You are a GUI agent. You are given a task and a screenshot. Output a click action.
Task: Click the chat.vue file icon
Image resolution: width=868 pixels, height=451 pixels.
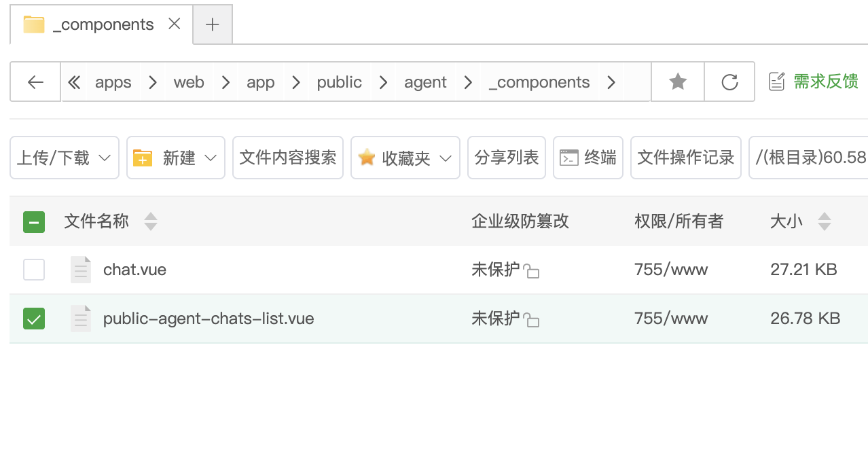(x=81, y=270)
